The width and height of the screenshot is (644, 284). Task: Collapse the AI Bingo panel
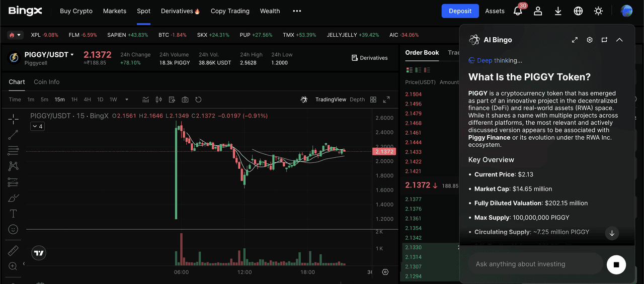[619, 40]
